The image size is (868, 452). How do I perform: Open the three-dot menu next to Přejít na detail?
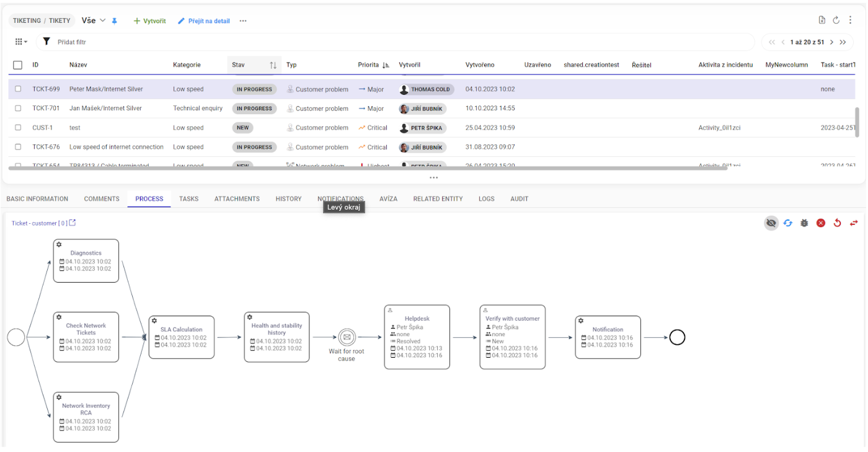click(x=243, y=21)
